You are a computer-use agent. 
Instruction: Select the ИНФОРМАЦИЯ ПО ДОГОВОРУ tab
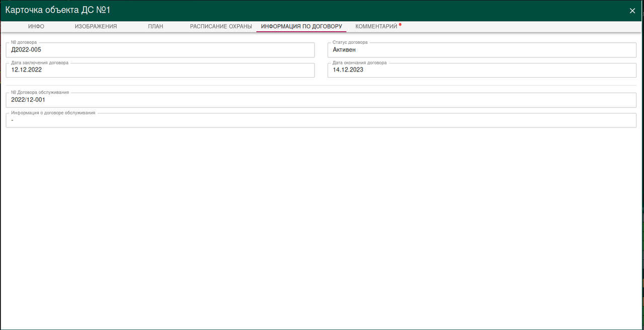point(301,26)
